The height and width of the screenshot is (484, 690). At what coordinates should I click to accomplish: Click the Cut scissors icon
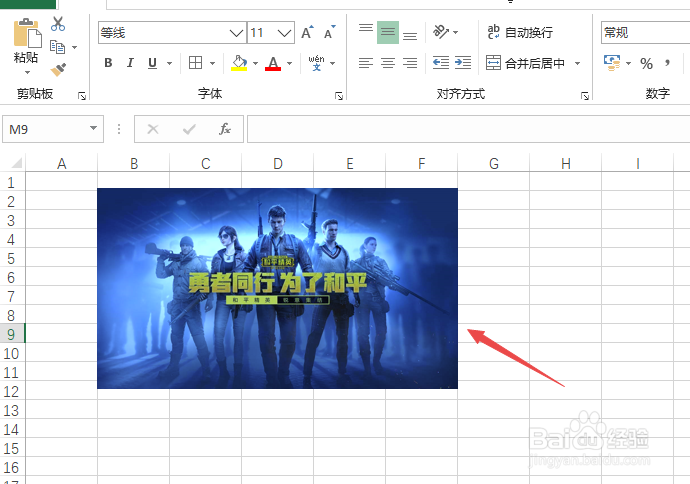point(58,24)
